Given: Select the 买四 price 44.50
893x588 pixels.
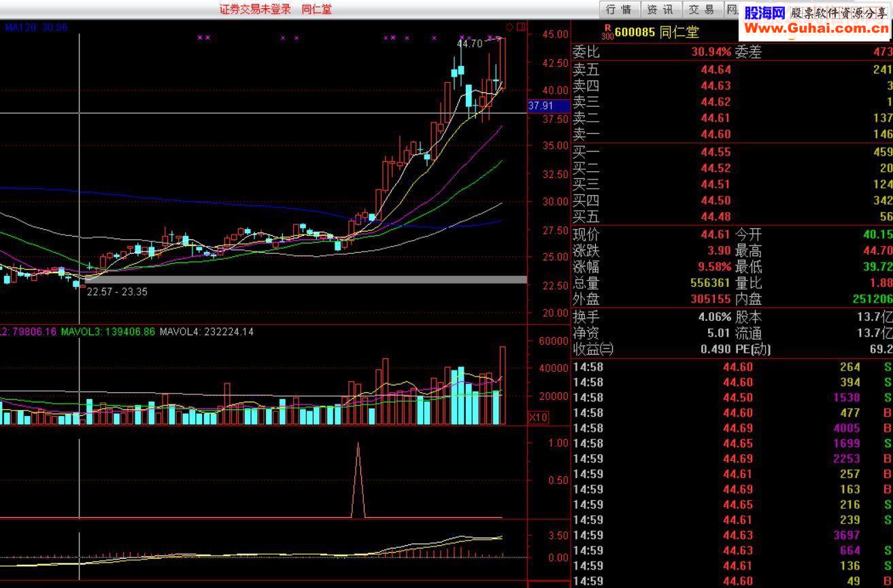Looking at the screenshot, I should point(715,201).
